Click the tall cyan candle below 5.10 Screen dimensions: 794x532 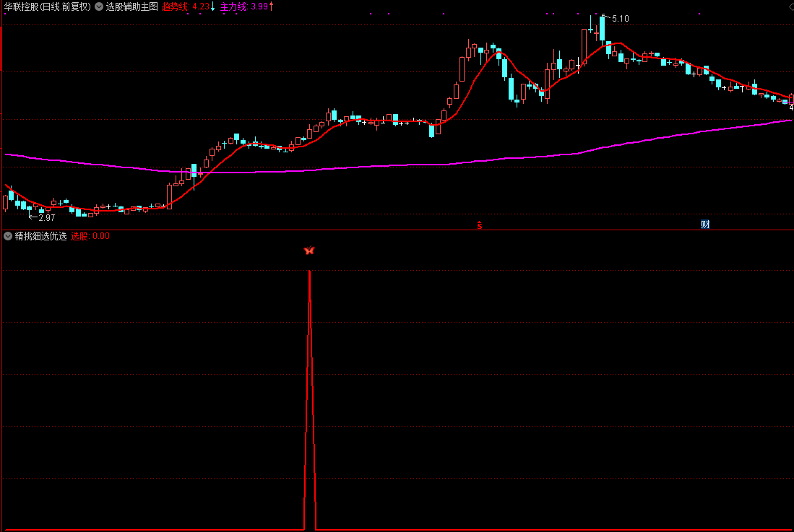tap(602, 29)
